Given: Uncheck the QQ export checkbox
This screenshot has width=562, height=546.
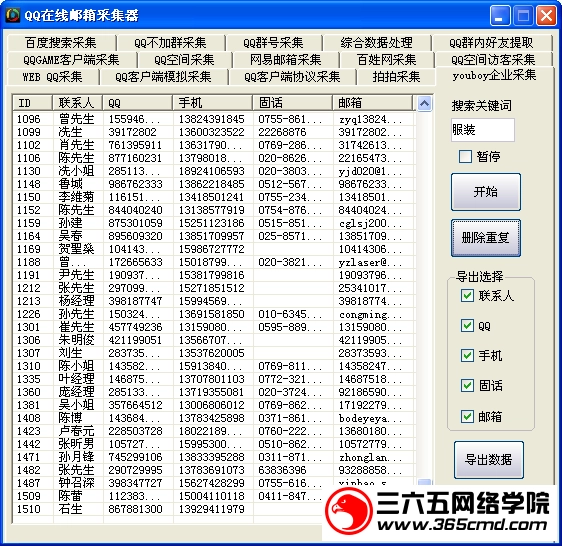Looking at the screenshot, I should pos(467,326).
